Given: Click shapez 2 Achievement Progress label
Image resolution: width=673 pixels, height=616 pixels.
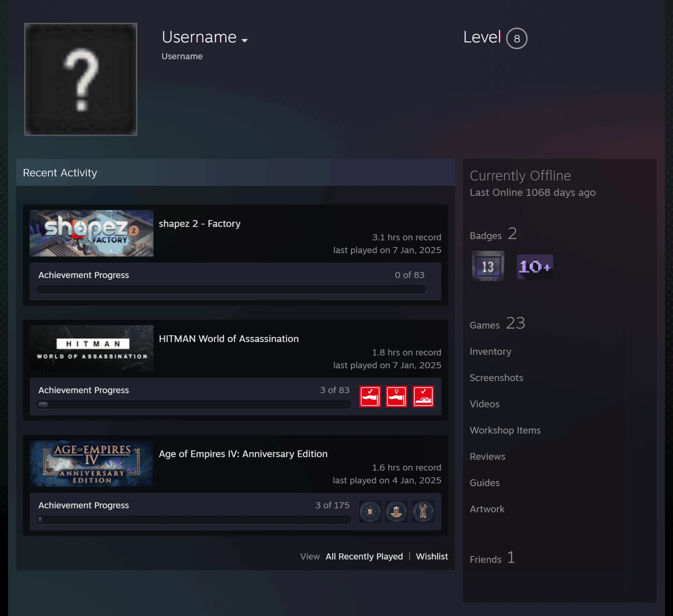Looking at the screenshot, I should 83,275.
